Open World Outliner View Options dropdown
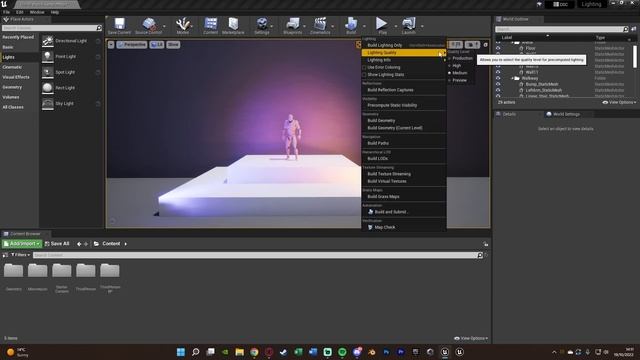The image size is (640, 360). tap(619, 102)
